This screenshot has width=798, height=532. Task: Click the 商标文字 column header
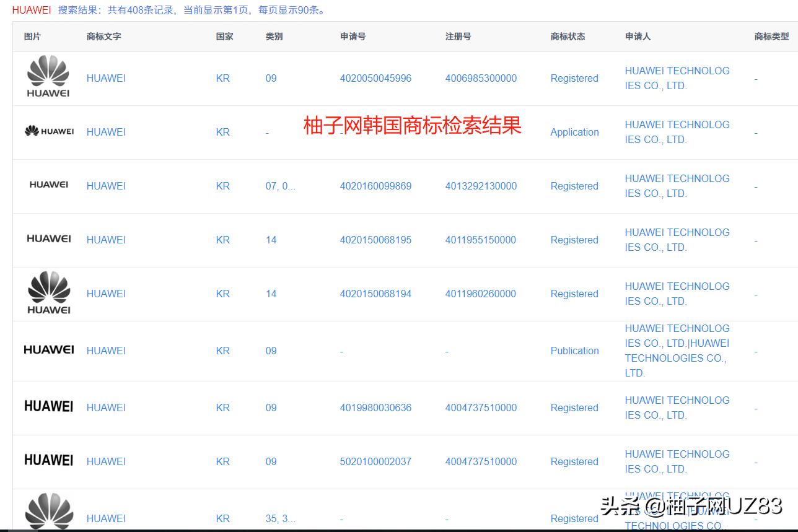coord(103,37)
